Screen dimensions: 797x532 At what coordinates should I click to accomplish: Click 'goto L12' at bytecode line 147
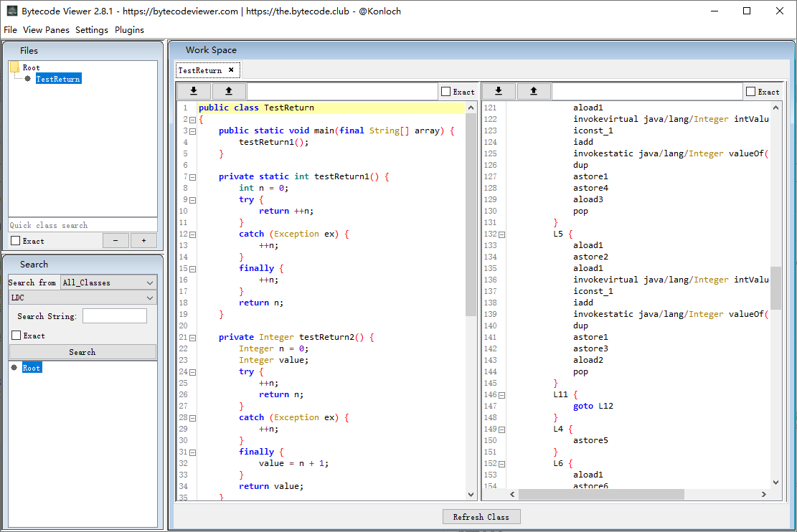593,406
